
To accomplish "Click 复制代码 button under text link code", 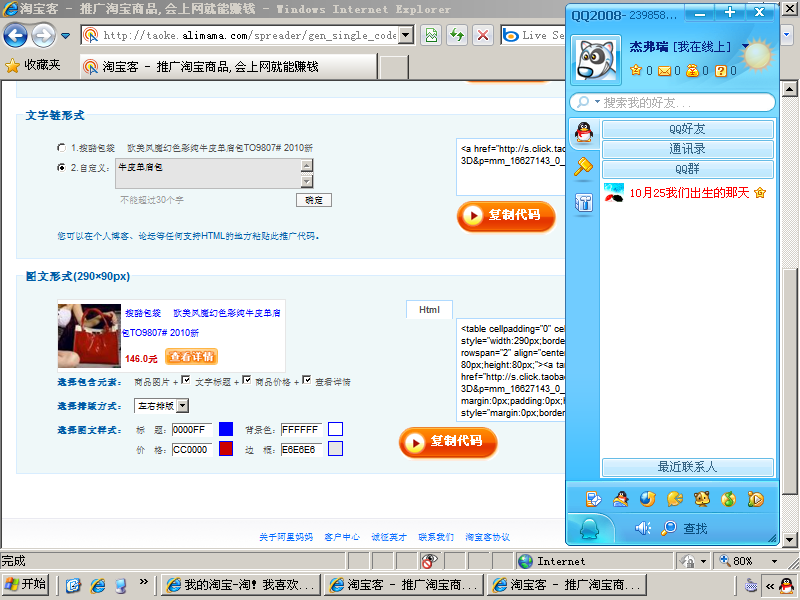I will [506, 216].
